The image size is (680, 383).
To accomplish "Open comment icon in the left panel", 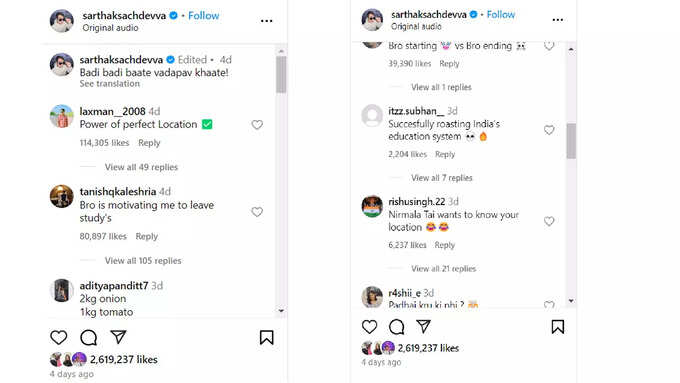I will pyautogui.click(x=88, y=337).
